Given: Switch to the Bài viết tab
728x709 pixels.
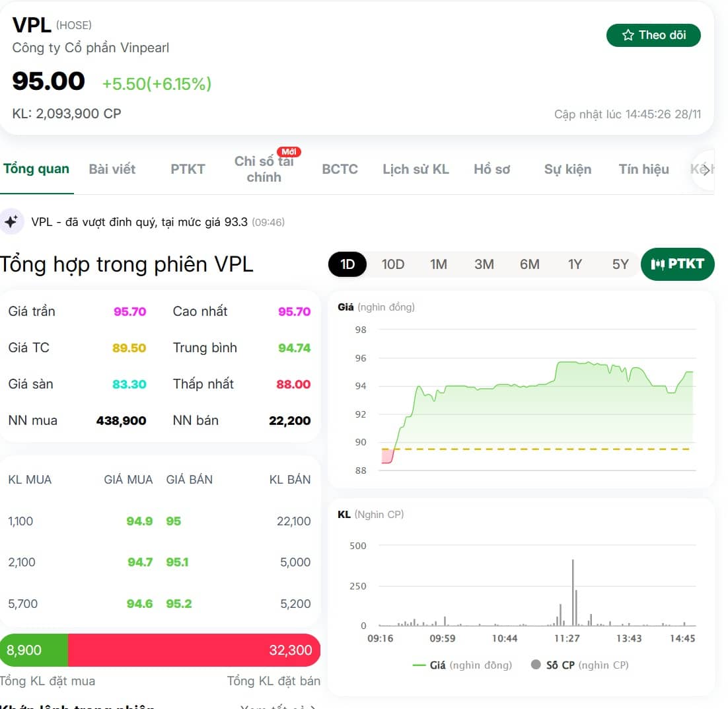Looking at the screenshot, I should [x=112, y=169].
